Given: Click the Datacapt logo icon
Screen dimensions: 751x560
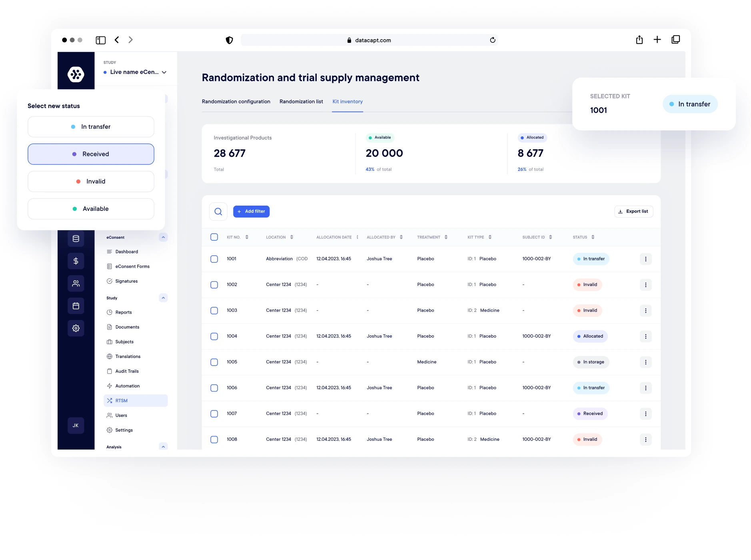Looking at the screenshot, I should pos(76,74).
